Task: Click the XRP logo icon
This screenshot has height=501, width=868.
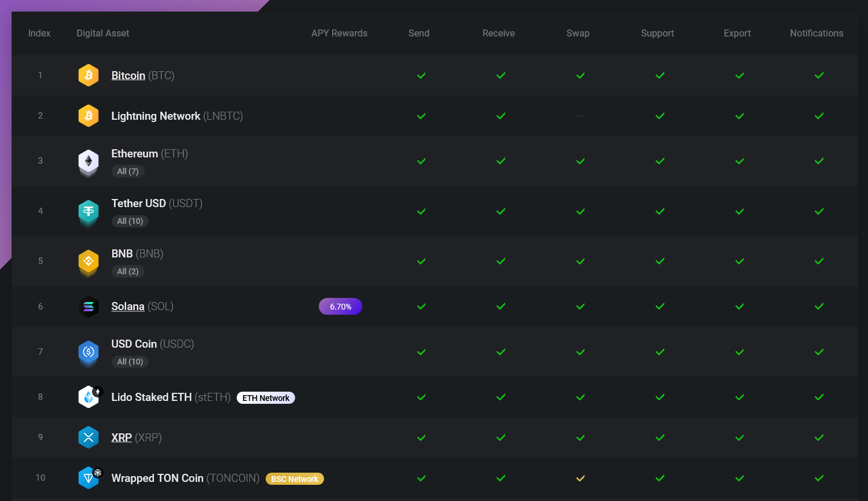Action: point(89,437)
